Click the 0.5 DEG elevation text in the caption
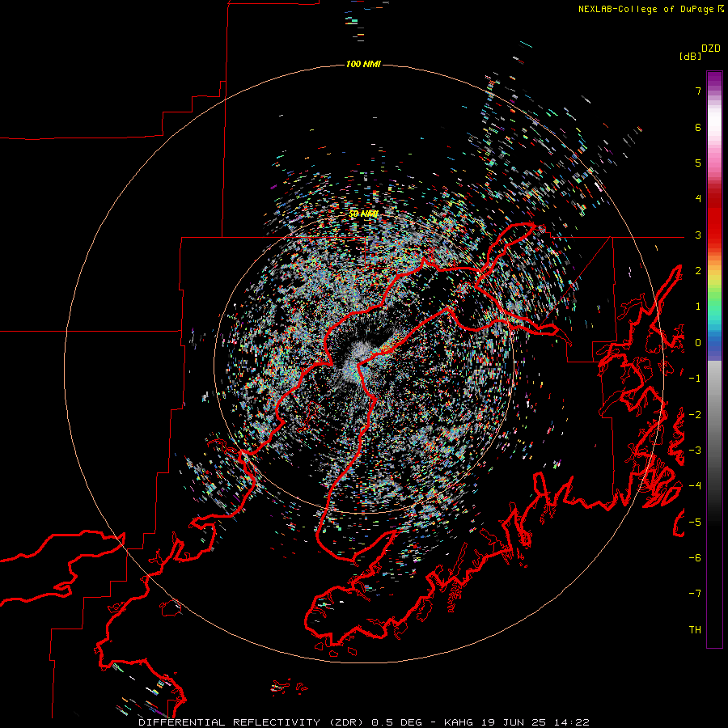Image resolution: width=728 pixels, height=728 pixels. (397, 722)
